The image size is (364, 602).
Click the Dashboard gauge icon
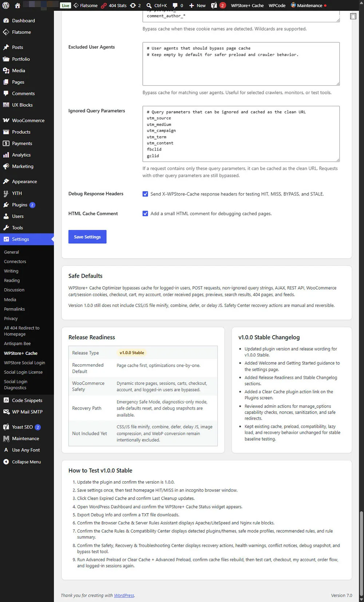[x=6, y=21]
